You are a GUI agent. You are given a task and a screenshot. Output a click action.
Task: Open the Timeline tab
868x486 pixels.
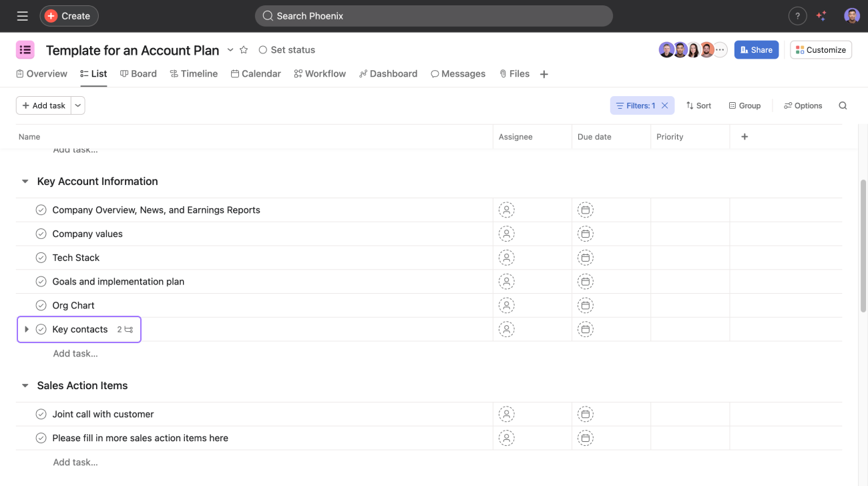194,74
